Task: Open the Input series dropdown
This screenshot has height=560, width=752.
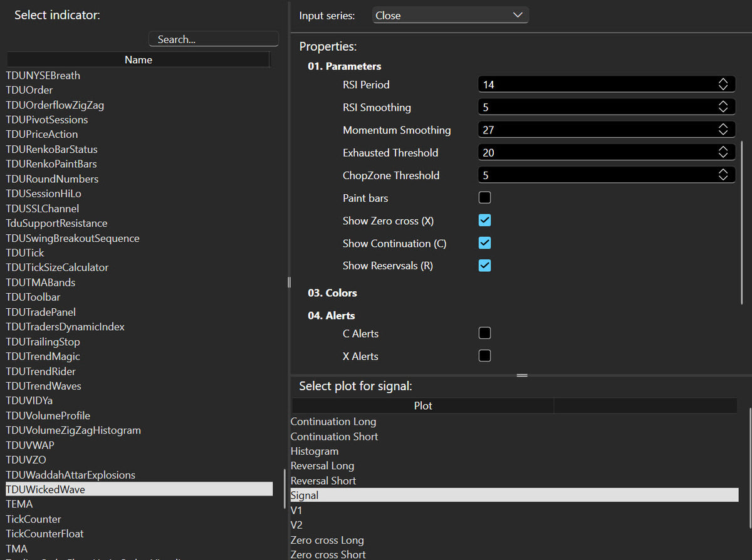Action: 450,16
